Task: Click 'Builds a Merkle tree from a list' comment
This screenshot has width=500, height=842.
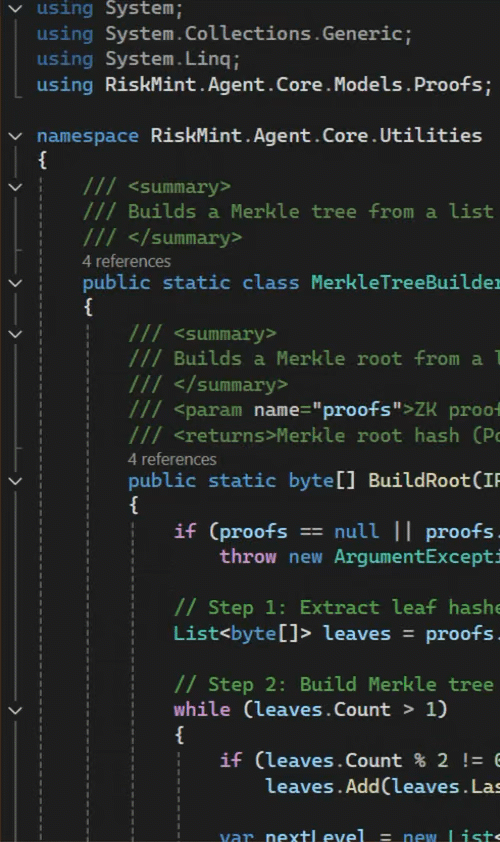Action: click(310, 212)
